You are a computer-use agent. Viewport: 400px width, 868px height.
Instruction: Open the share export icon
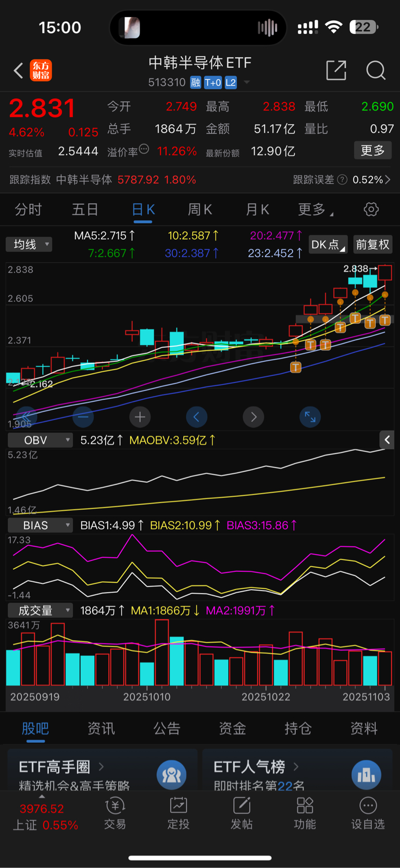[x=336, y=70]
